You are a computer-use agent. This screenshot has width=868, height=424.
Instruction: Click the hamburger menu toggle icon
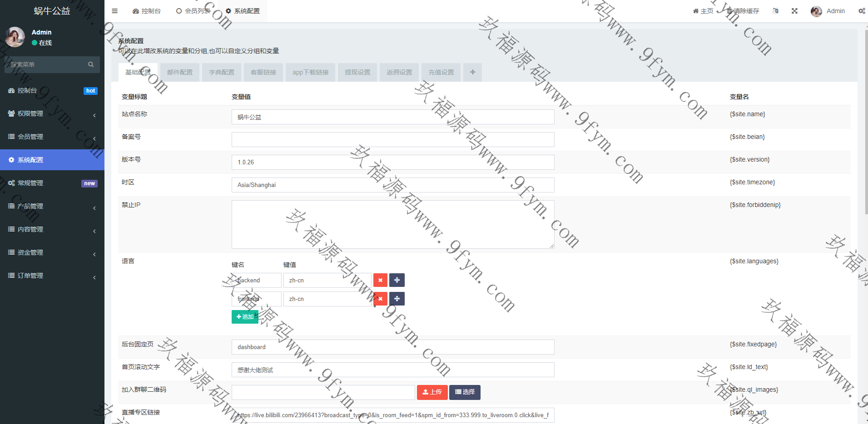click(x=114, y=11)
